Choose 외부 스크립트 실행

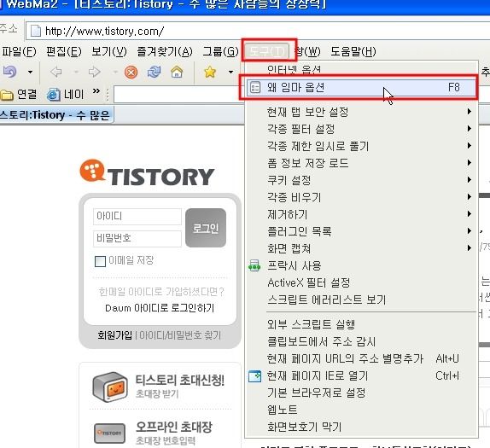(361, 324)
